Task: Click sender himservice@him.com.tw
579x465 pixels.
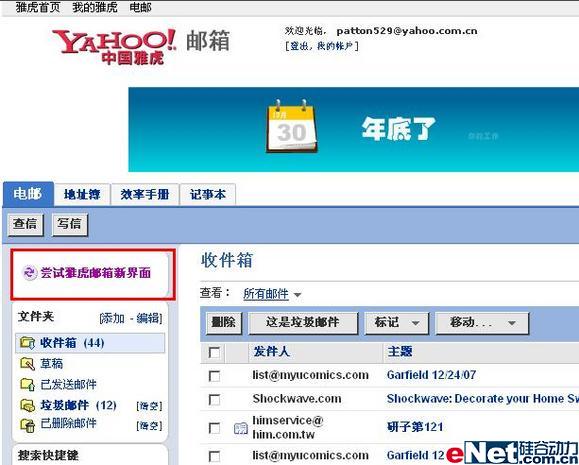Action: 288,428
